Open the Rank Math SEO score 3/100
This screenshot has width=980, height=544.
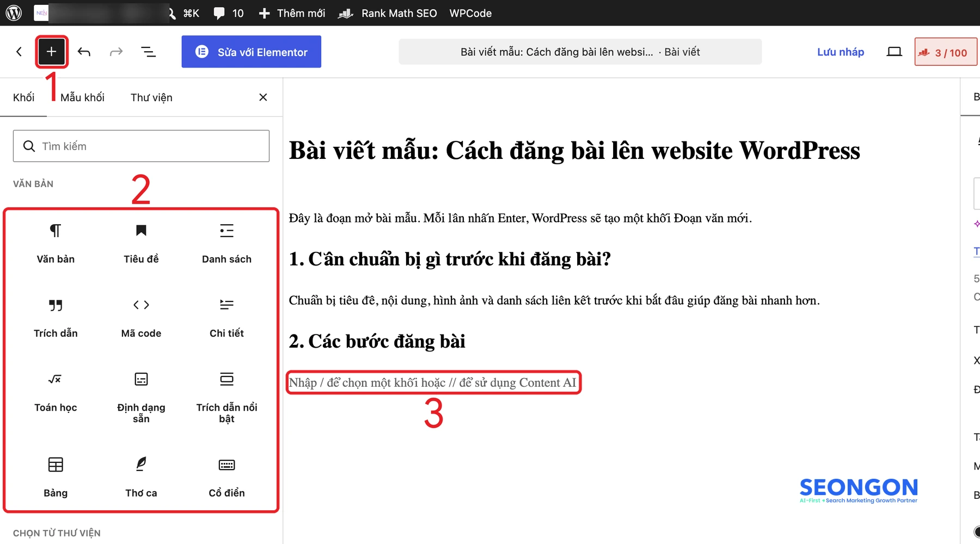coord(946,52)
